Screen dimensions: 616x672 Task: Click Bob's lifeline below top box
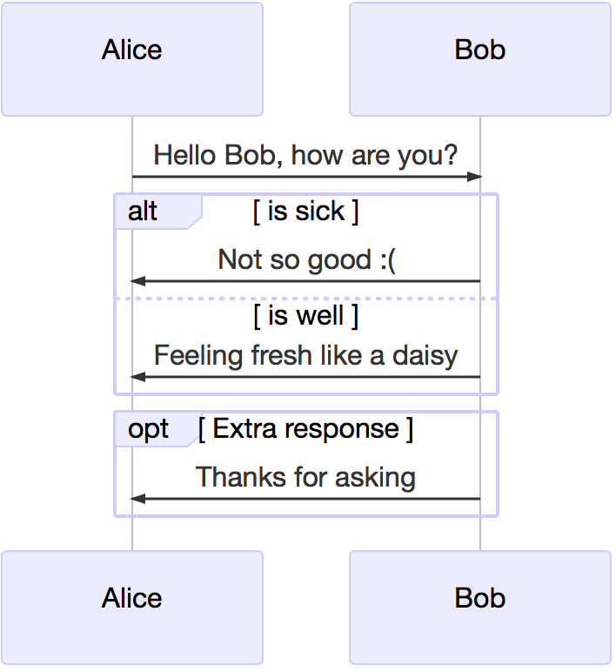480,141
